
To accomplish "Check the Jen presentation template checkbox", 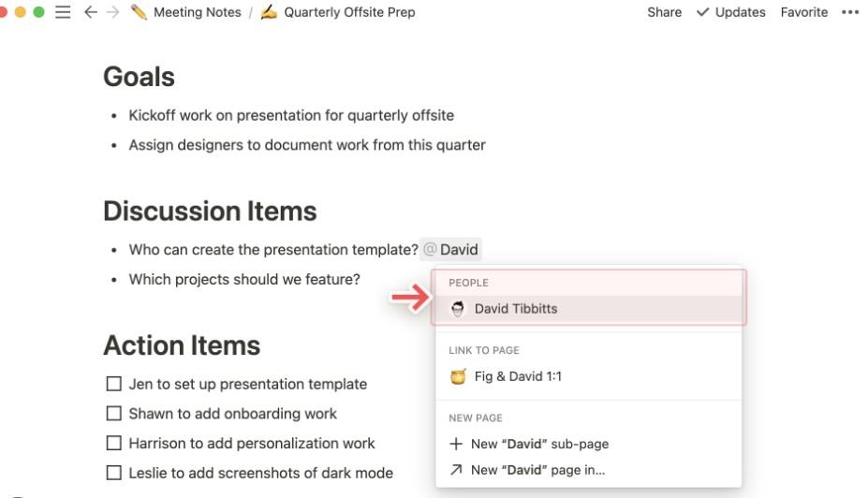I will click(114, 384).
